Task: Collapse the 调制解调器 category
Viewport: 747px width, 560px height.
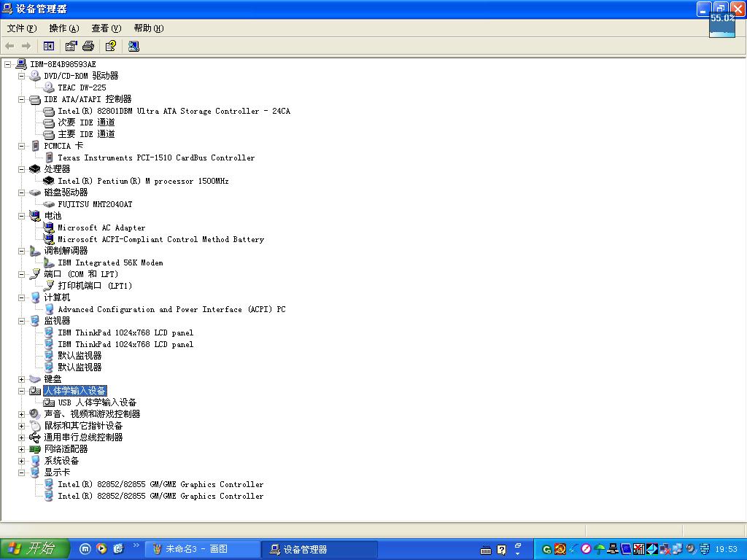Action: pyautogui.click(x=21, y=251)
